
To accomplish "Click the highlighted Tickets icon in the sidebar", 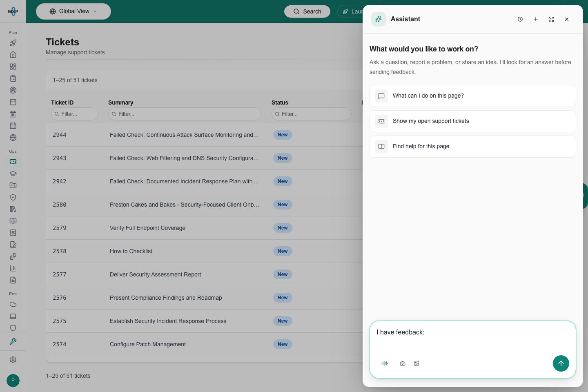I will point(13,162).
